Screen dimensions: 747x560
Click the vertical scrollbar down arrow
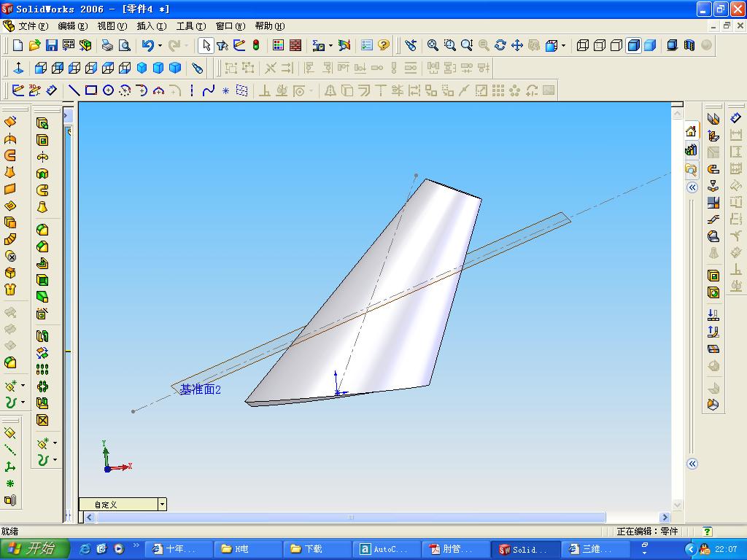677,505
